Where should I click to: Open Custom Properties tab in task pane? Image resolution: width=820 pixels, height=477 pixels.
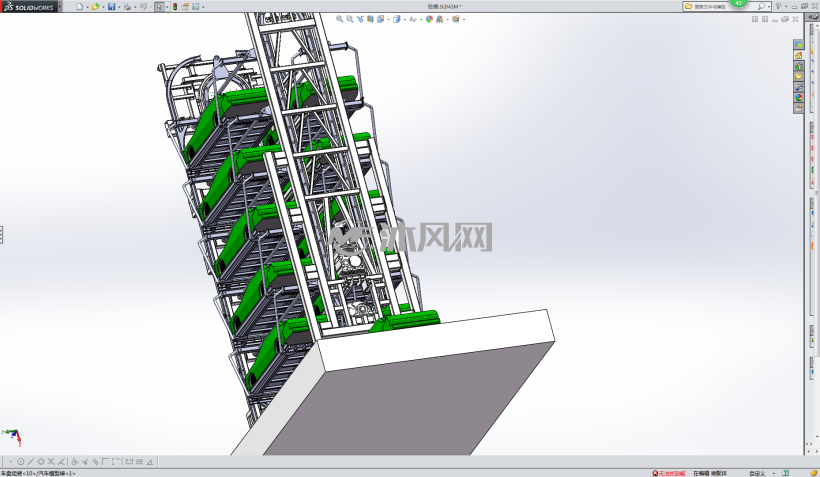tap(799, 108)
